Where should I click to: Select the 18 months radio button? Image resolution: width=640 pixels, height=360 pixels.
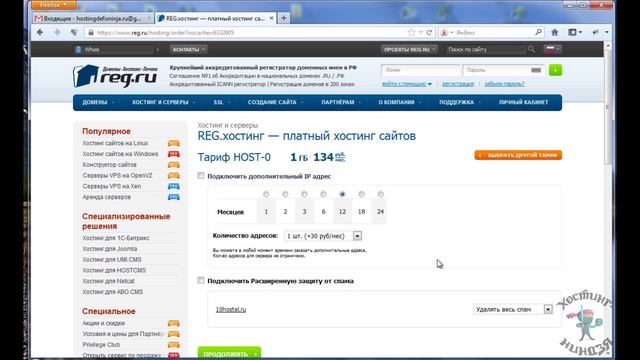(361, 194)
